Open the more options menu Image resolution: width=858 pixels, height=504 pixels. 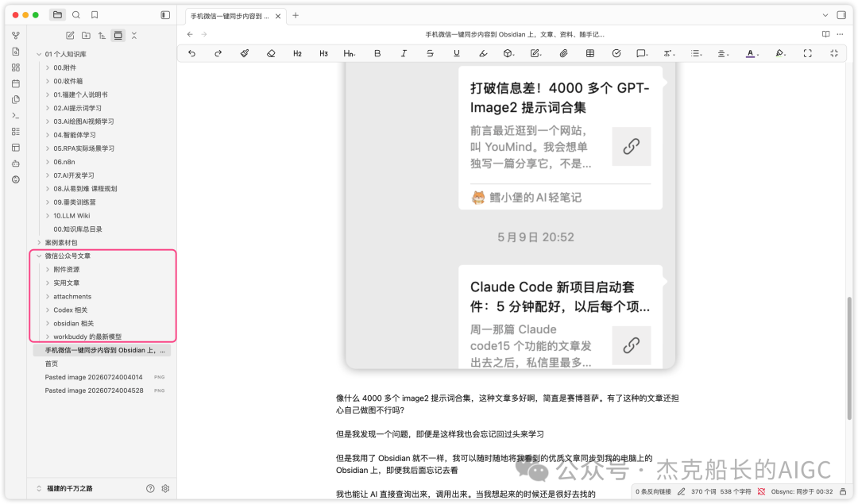840,34
